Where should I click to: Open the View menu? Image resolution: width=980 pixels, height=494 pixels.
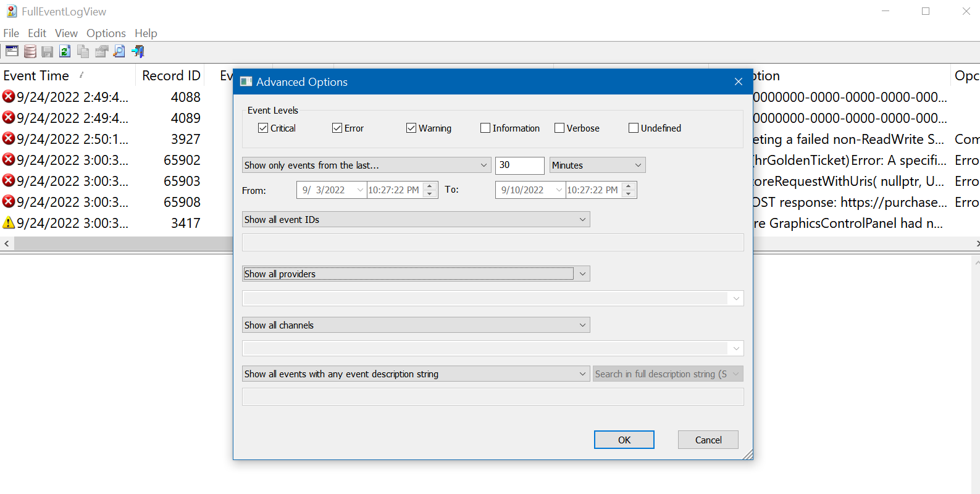point(66,33)
